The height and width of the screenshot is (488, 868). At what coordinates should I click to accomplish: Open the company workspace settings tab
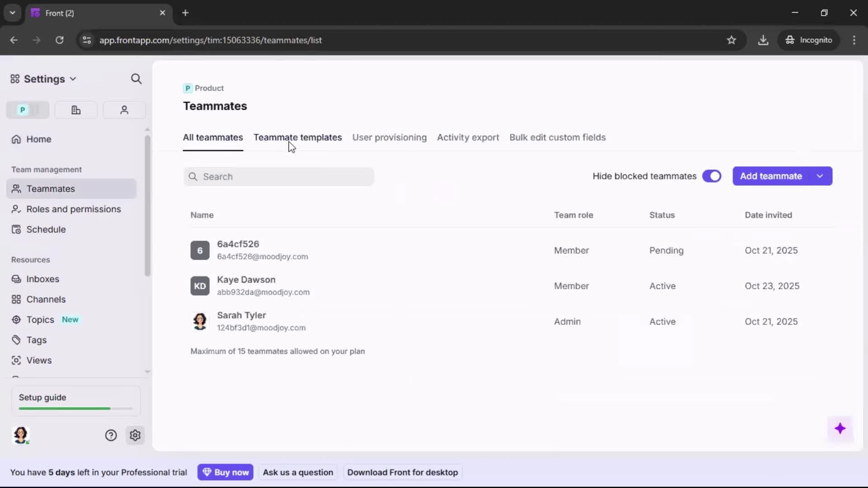(x=76, y=110)
